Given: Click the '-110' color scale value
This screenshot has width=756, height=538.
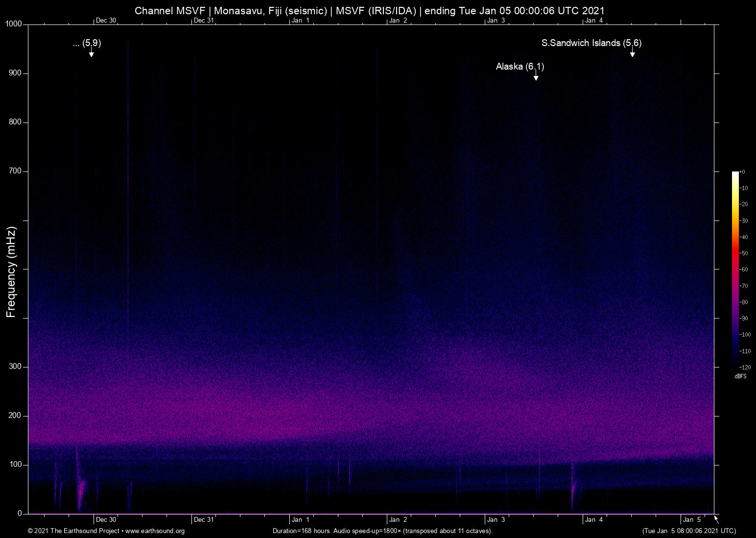Looking at the screenshot, I should (x=745, y=351).
